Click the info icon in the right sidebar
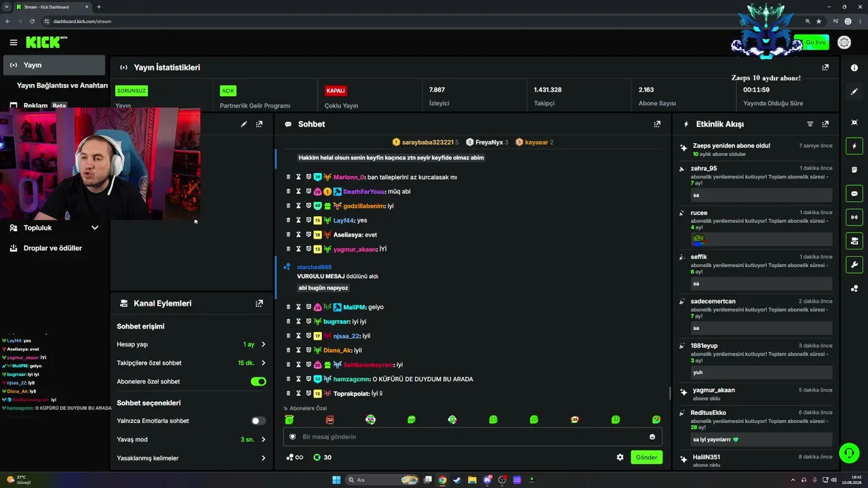The height and width of the screenshot is (488, 868). point(854,68)
